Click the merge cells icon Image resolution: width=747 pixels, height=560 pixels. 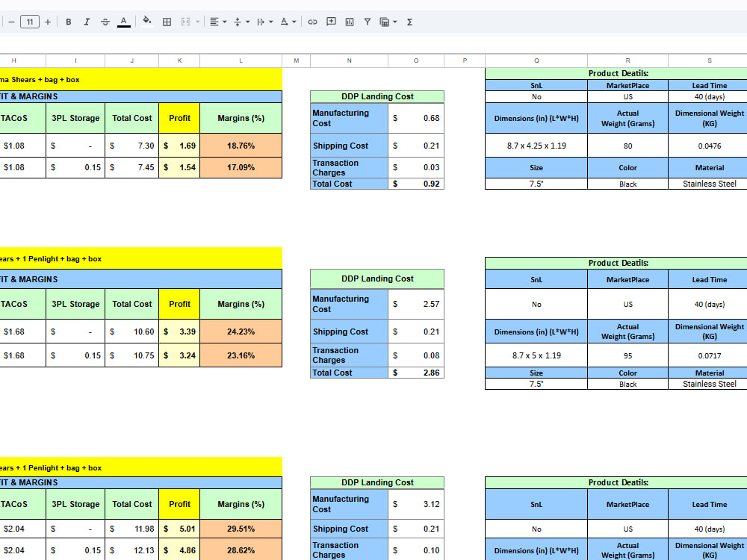click(x=185, y=22)
